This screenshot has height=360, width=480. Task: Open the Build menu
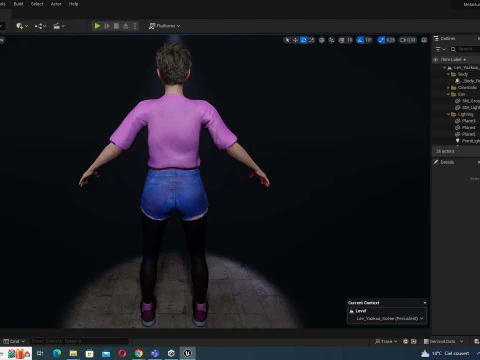(18, 4)
